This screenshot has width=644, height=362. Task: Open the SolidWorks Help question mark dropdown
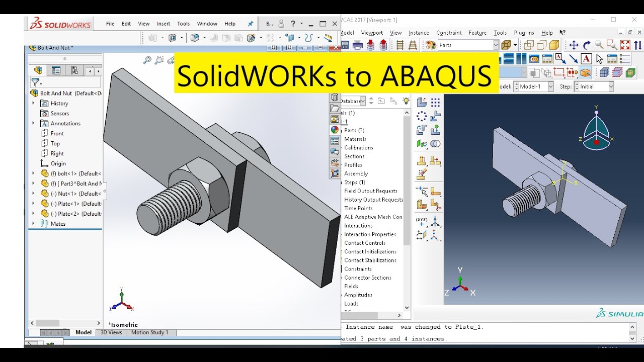pos(301,24)
